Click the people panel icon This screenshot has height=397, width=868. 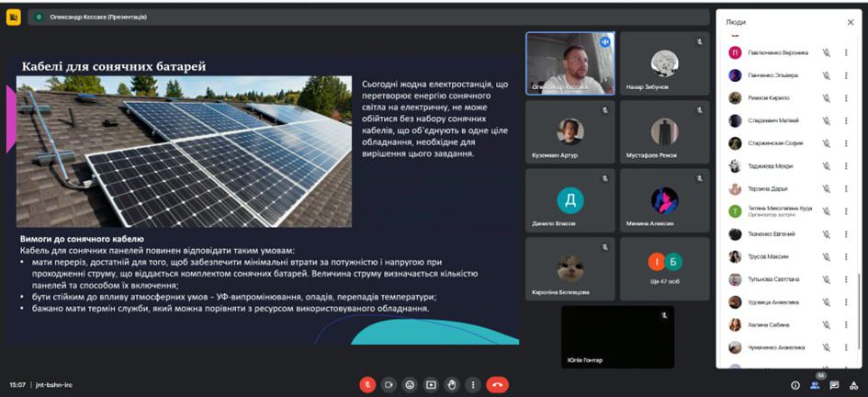815,385
